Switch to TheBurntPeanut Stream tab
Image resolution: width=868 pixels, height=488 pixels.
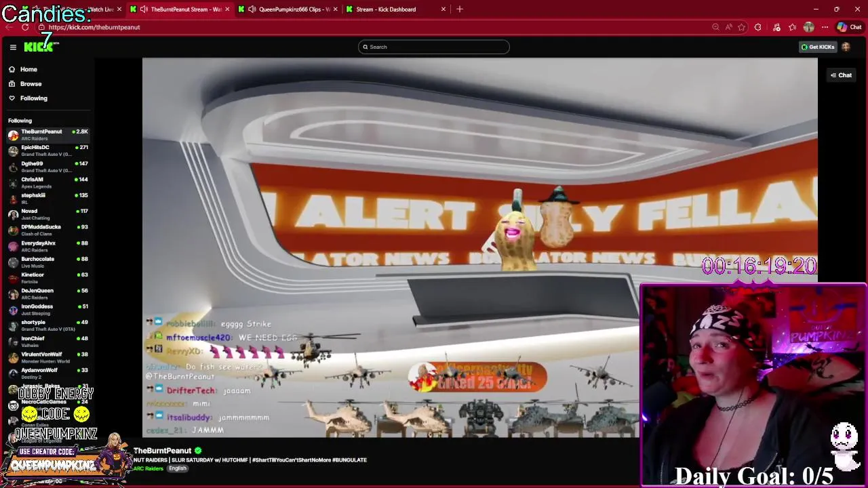pyautogui.click(x=180, y=9)
